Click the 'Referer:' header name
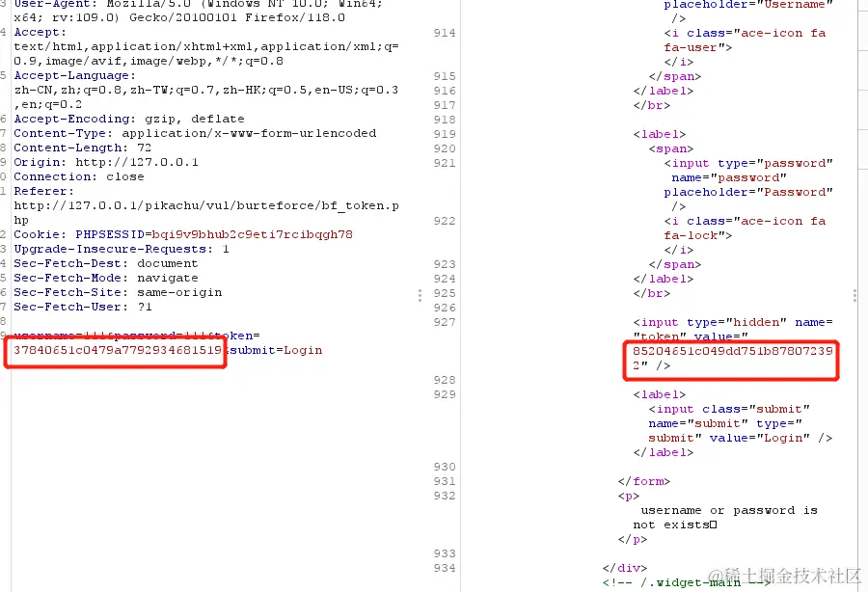This screenshot has width=868, height=592. point(43,190)
